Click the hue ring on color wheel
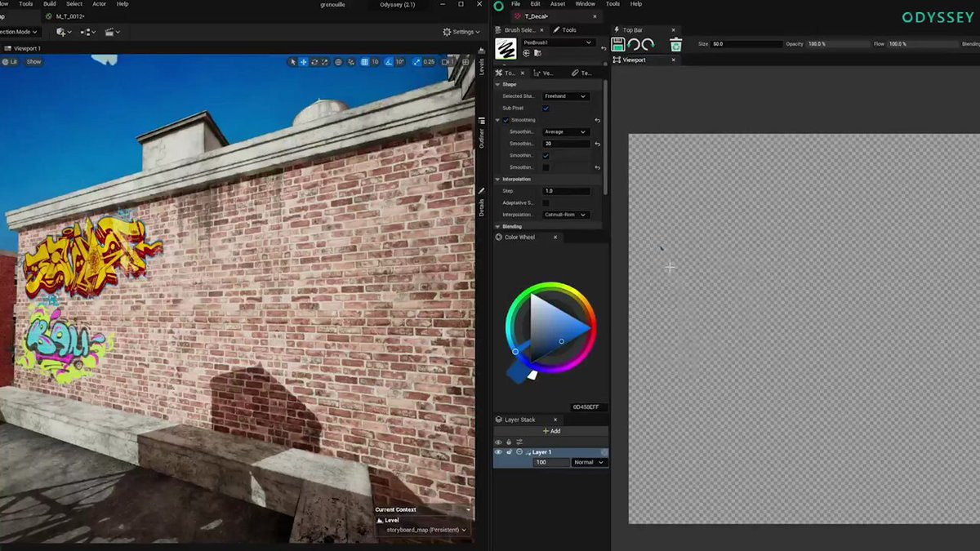980x551 pixels. pos(550,287)
